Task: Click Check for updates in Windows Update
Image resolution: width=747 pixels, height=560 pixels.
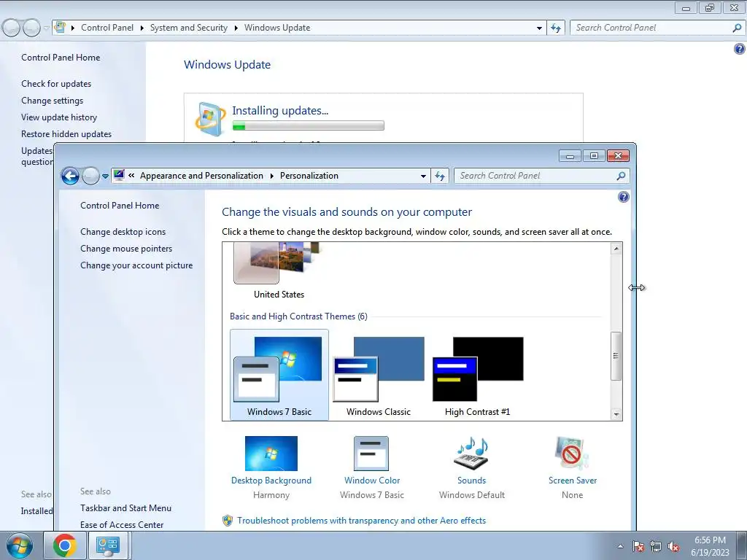Action: click(56, 83)
